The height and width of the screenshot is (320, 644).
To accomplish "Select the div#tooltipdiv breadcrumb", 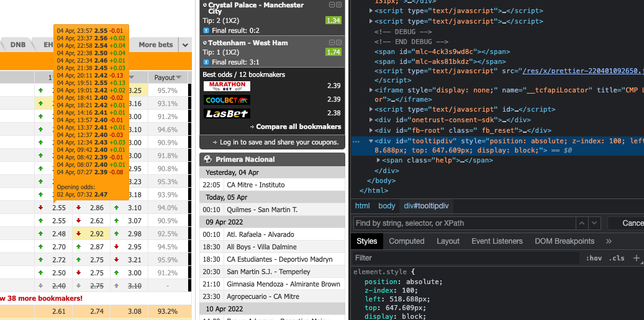I will pos(426,206).
